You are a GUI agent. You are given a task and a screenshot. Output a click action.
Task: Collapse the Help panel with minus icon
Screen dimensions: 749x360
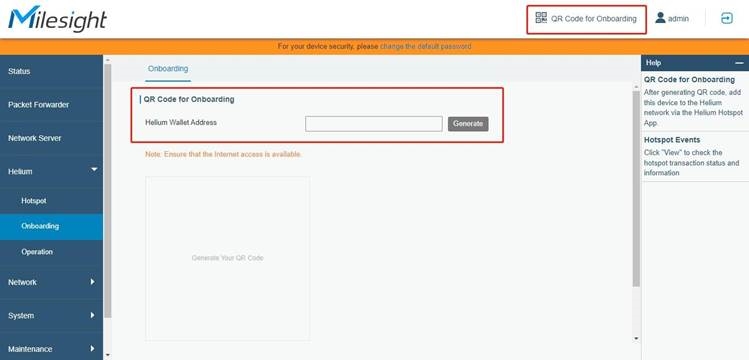coord(739,63)
